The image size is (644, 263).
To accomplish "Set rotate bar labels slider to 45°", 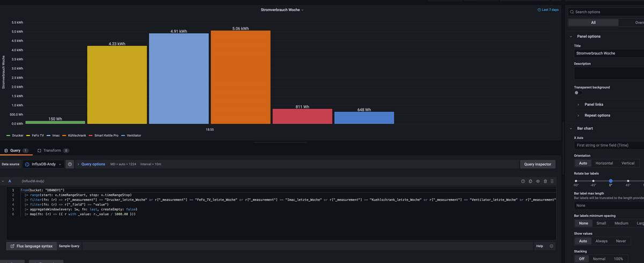I will [628, 181].
